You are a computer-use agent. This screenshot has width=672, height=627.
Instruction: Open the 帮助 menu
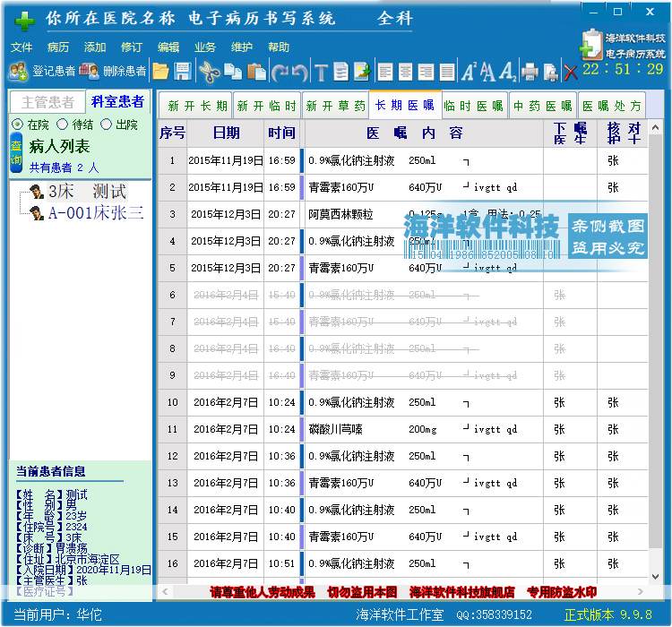pyautogui.click(x=279, y=47)
